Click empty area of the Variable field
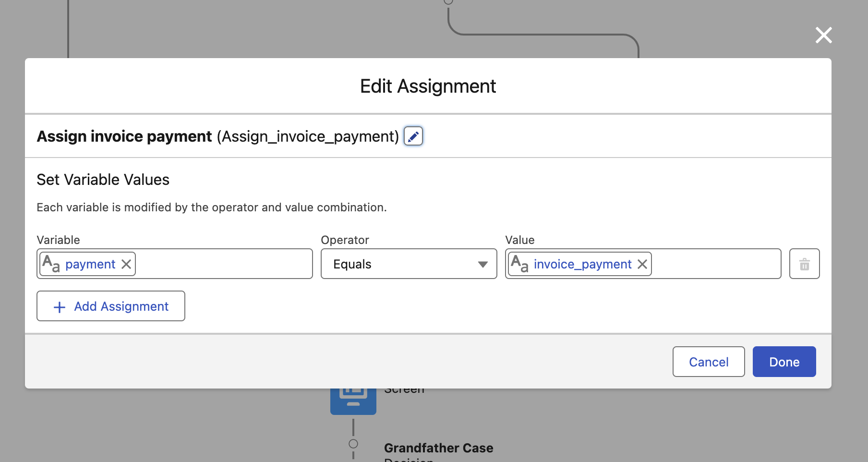The height and width of the screenshot is (462, 868). tap(223, 264)
